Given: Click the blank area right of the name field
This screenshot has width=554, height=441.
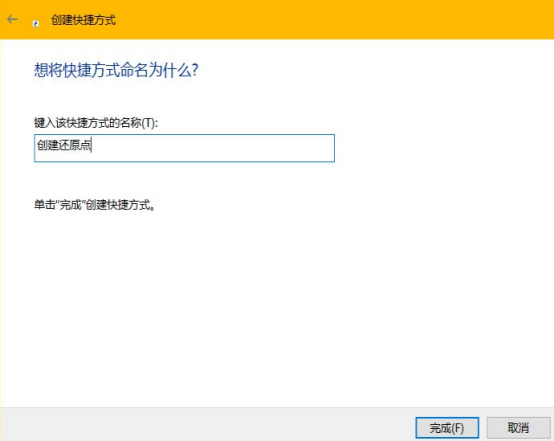Looking at the screenshot, I should 442,148.
